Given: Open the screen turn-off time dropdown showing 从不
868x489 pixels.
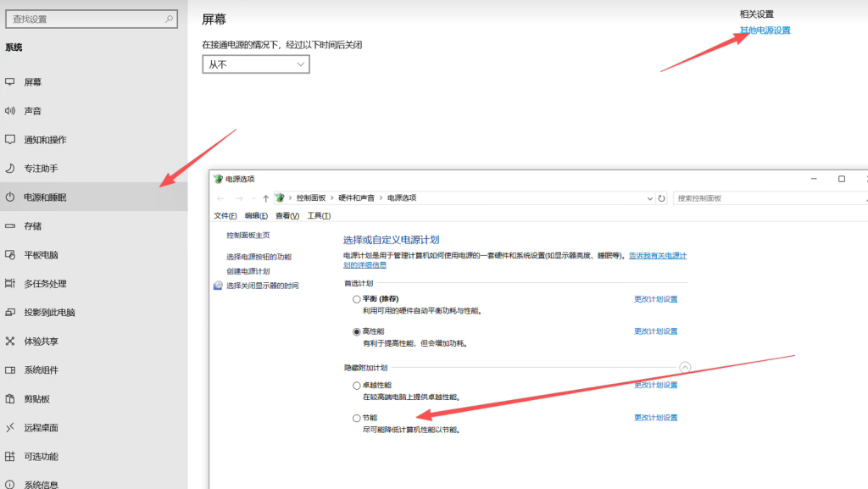Looking at the screenshot, I should (x=256, y=64).
